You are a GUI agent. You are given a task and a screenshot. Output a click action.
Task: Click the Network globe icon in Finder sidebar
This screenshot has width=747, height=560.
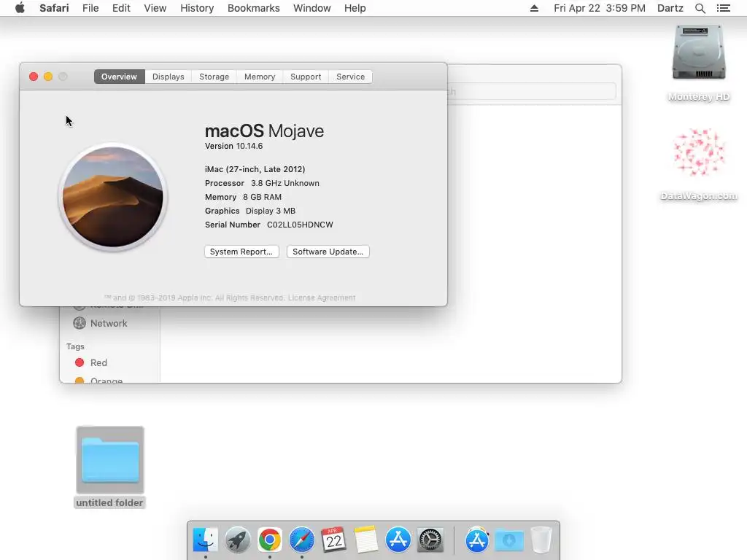click(x=80, y=323)
